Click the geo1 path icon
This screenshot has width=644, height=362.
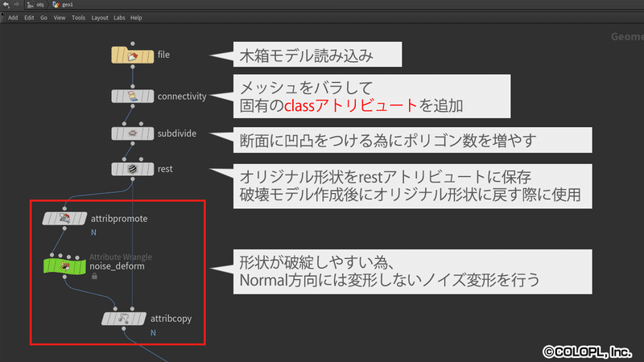click(x=56, y=5)
